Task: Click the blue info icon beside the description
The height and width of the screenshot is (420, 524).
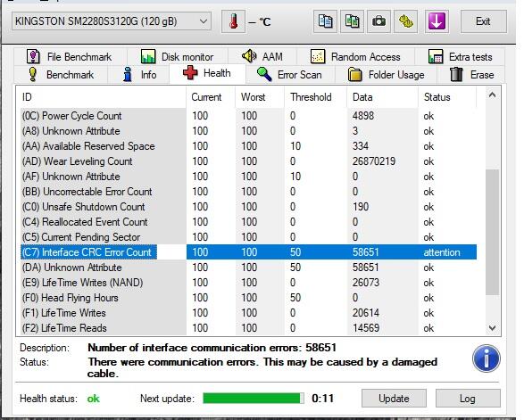Action: click(487, 358)
